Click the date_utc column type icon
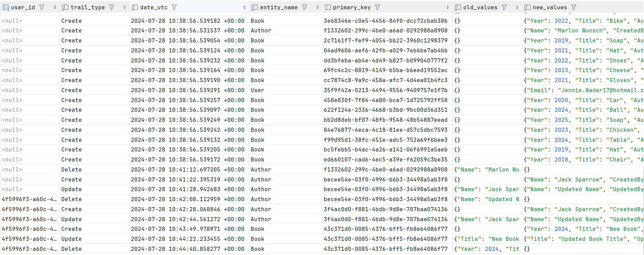Screen dimensions: 644x255 coord(135,7)
